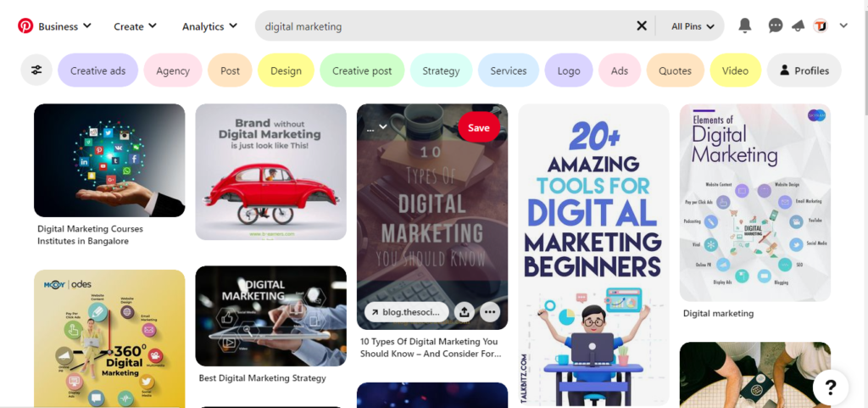This screenshot has height=408, width=868.
Task: Clear the search with the X icon
Action: point(642,25)
